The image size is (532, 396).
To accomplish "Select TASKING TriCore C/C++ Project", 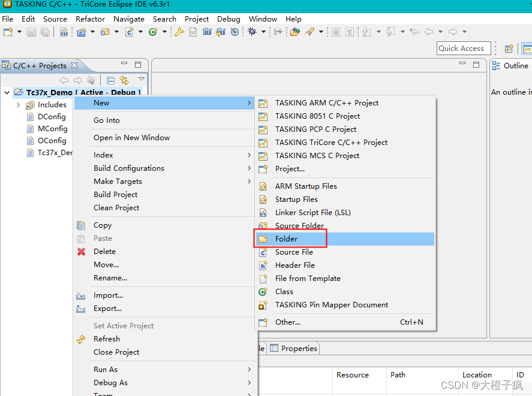I will pyautogui.click(x=344, y=143).
